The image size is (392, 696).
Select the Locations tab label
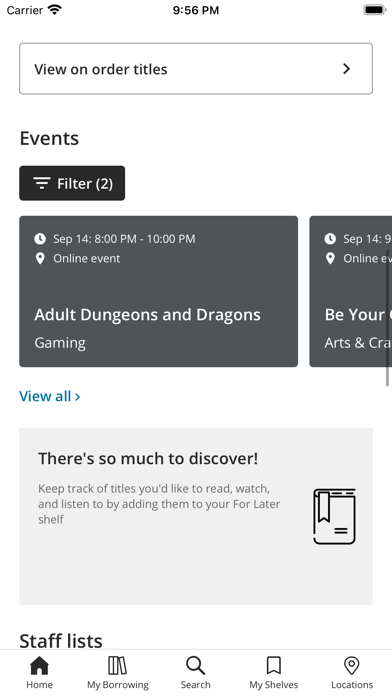coord(352,684)
